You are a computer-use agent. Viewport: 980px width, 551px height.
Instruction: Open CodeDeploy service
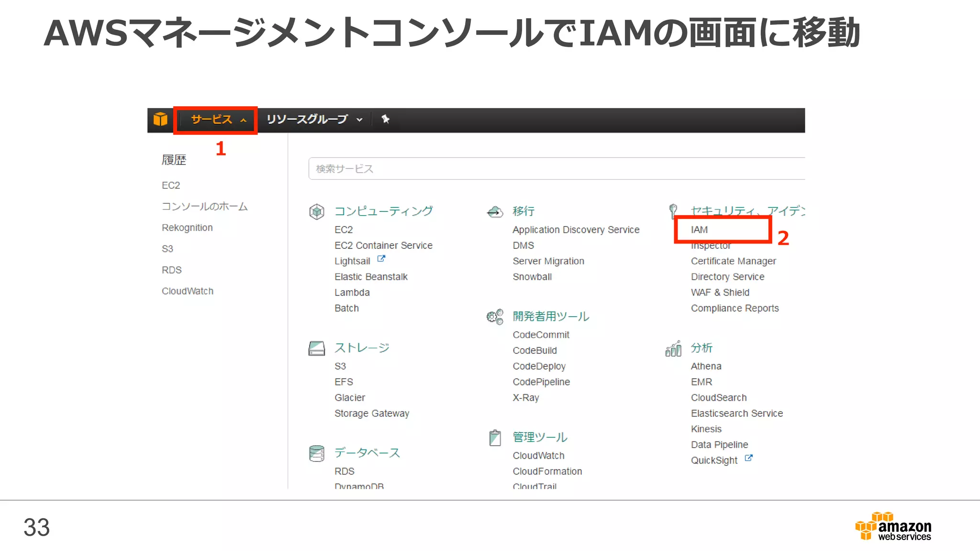[539, 366]
